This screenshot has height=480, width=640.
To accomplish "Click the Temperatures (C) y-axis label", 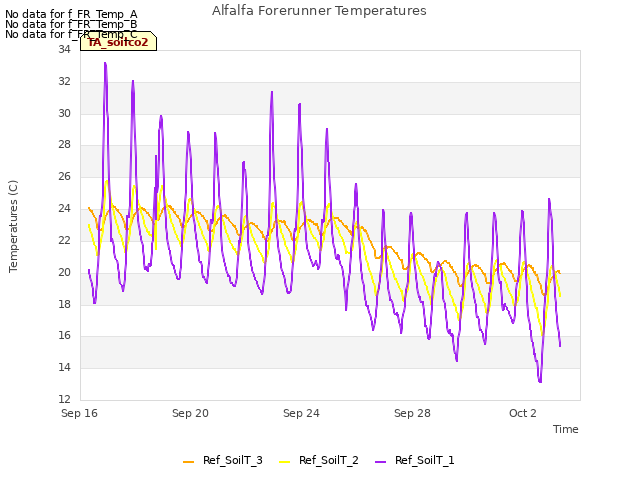I will coord(13,226).
